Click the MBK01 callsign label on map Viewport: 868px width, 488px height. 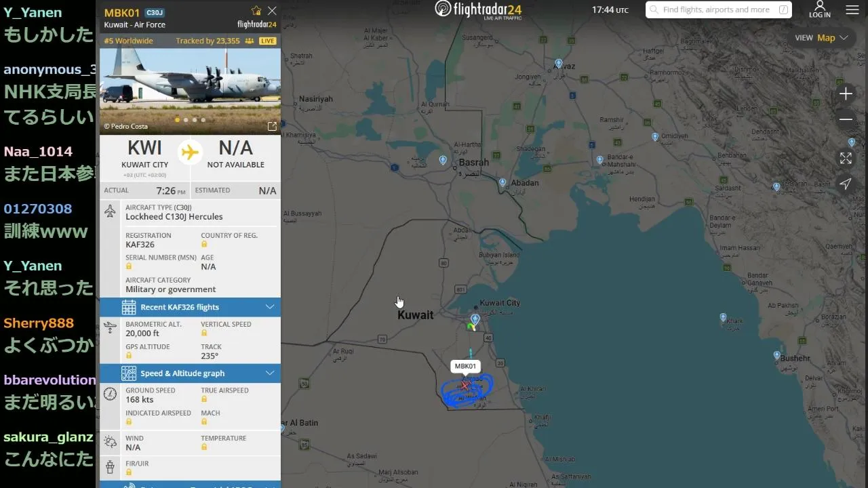(465, 366)
